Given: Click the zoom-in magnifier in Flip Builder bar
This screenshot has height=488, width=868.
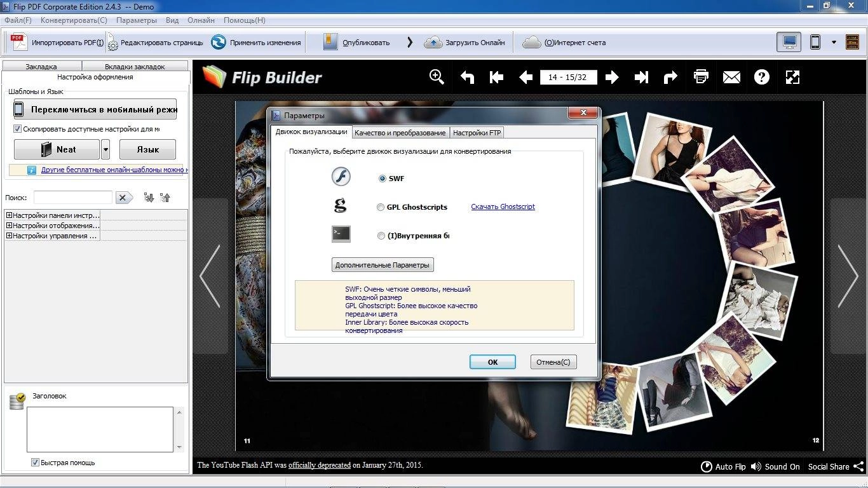Looking at the screenshot, I should pyautogui.click(x=437, y=77).
